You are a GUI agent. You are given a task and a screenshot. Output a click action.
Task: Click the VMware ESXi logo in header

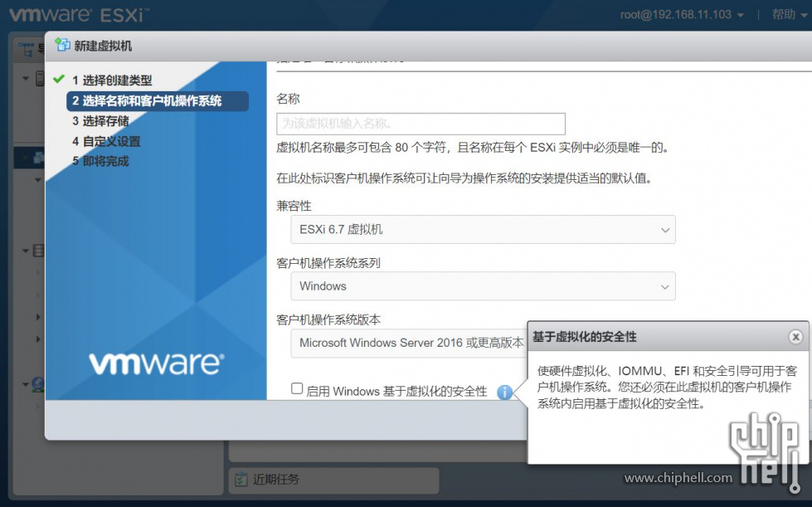coord(79,14)
